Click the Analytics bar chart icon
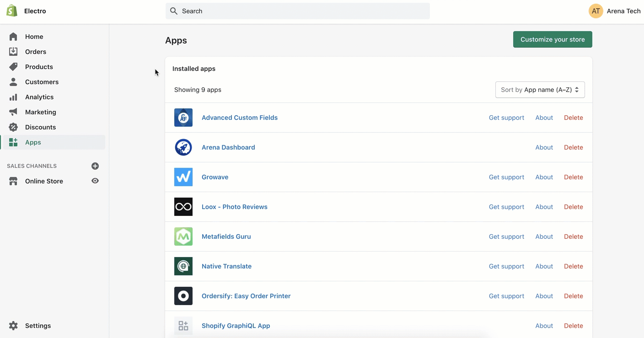The height and width of the screenshot is (338, 644). point(13,97)
